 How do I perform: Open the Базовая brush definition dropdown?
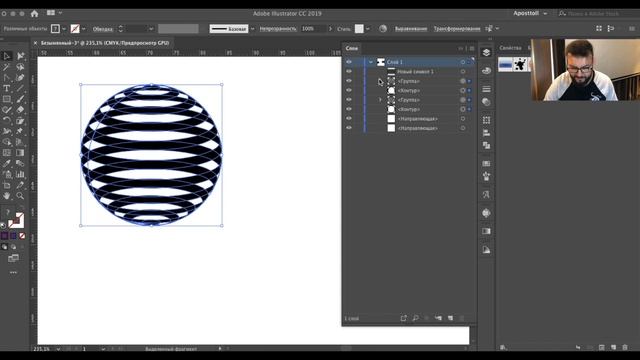coord(252,29)
